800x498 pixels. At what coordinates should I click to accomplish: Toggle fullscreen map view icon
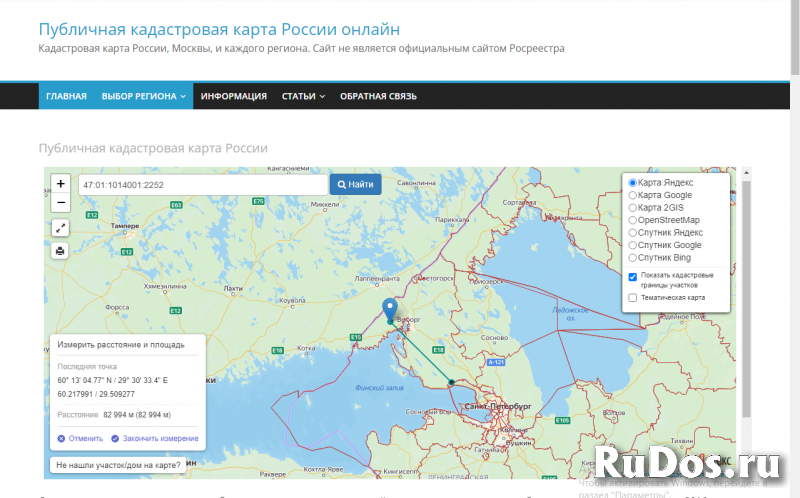[x=60, y=228]
